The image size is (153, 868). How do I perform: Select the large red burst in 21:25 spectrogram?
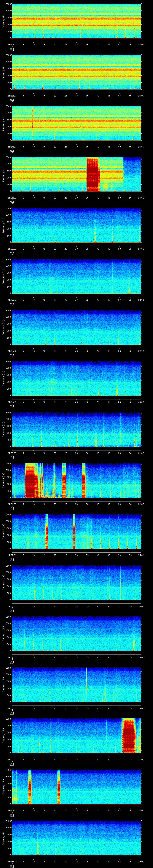click(x=93, y=174)
